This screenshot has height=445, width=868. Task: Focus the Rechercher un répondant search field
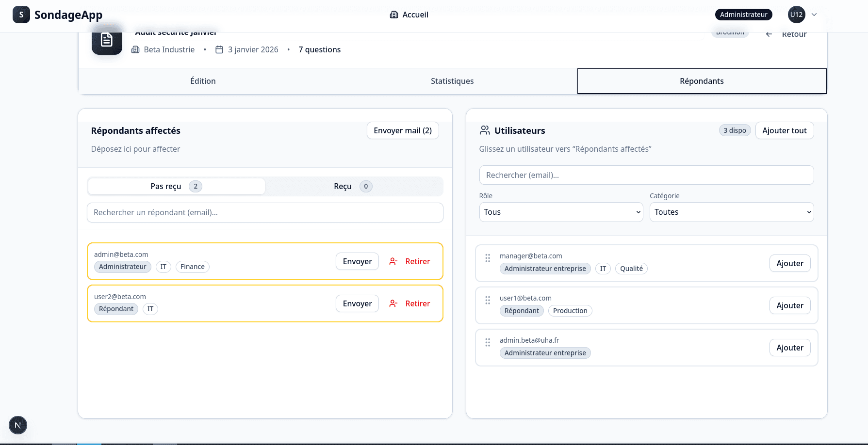265,212
